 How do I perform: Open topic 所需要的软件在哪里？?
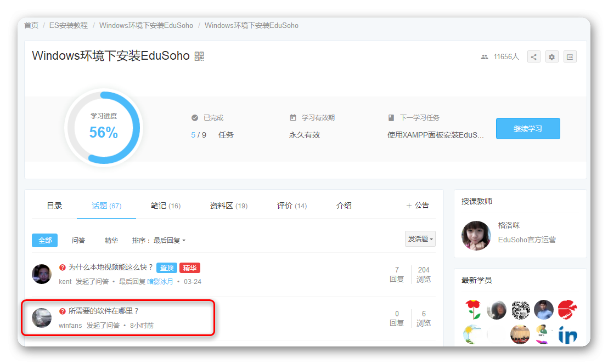[104, 311]
